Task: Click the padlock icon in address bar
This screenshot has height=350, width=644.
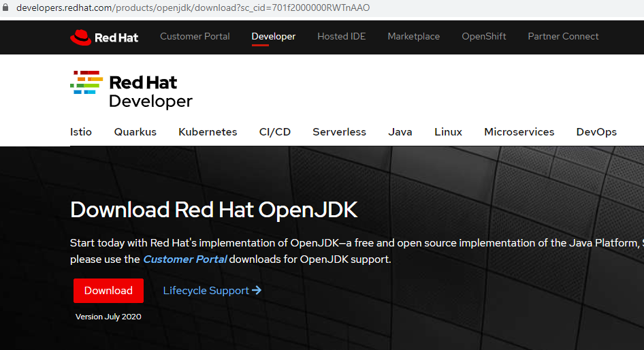Action: click(x=5, y=7)
